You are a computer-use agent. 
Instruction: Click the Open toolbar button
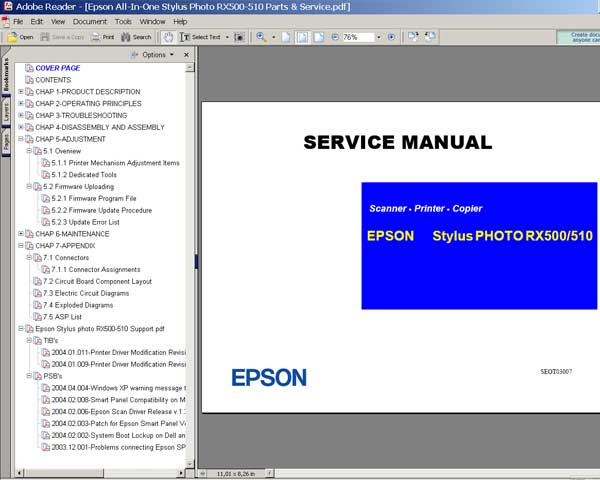[21, 37]
